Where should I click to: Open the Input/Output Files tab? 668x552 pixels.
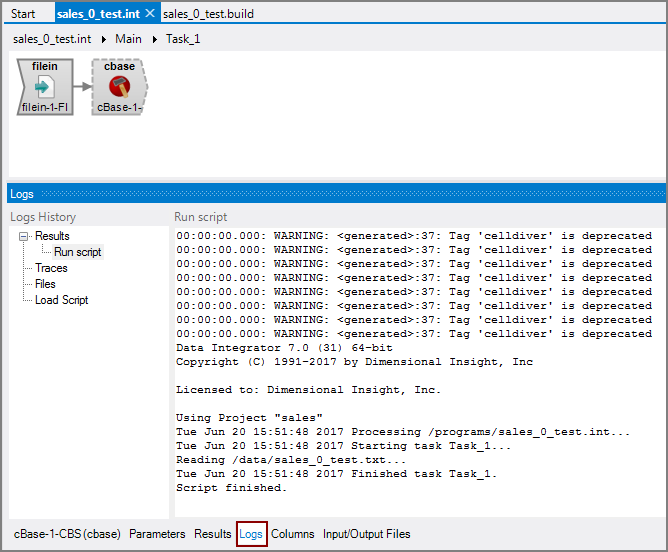coord(366,534)
